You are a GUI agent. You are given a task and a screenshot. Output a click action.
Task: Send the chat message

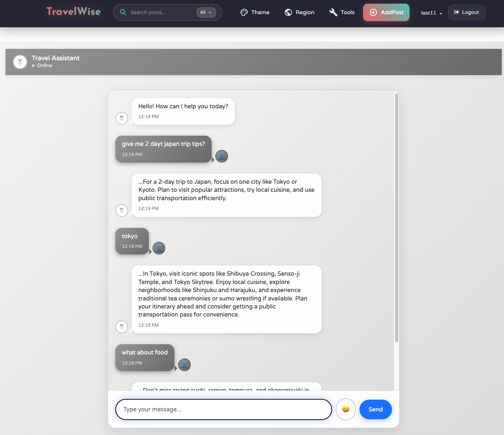[376, 409]
